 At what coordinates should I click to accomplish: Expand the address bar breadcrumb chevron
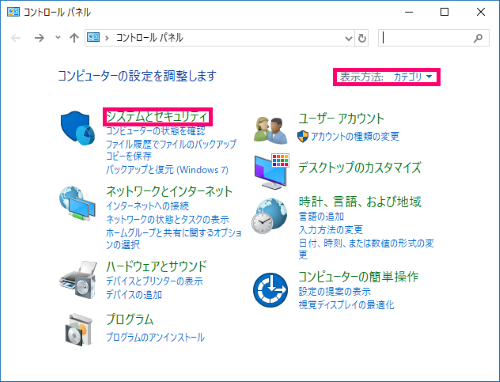pos(107,38)
